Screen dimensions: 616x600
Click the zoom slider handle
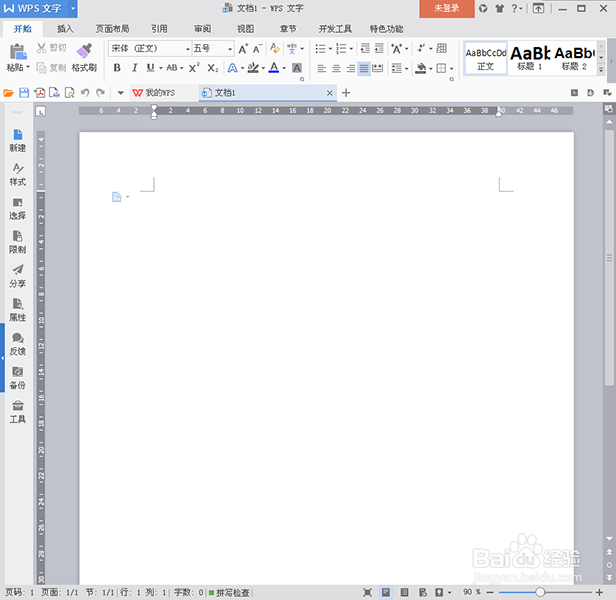pos(540,592)
